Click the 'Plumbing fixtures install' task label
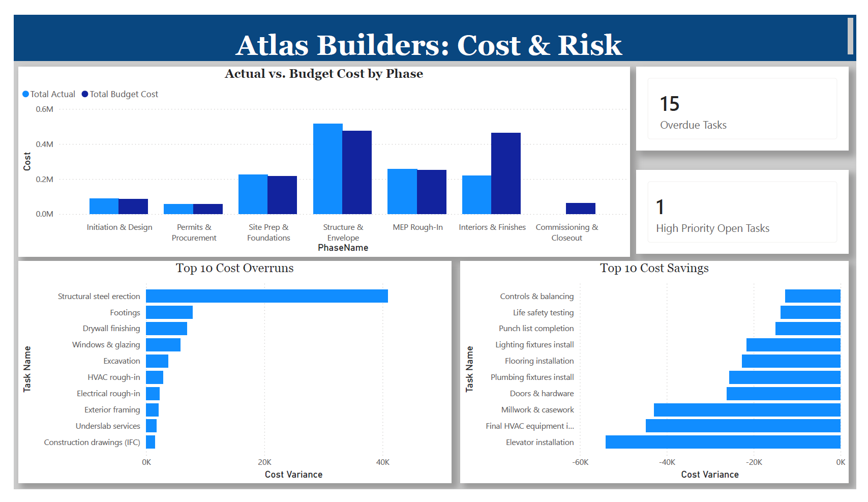This screenshot has width=868, height=502. (x=532, y=377)
